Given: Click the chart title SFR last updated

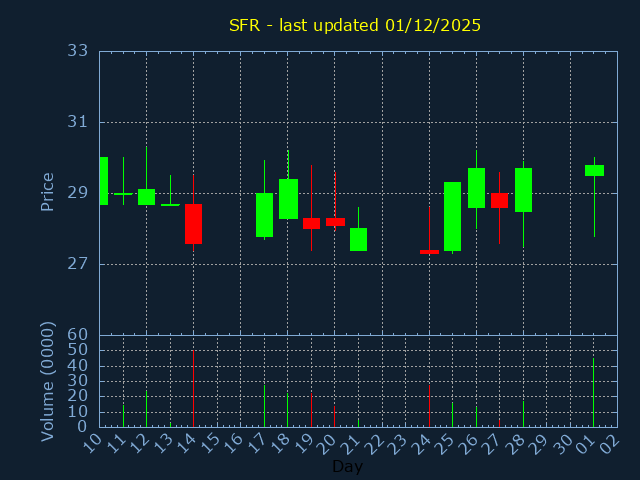Looking at the screenshot, I should point(355,25).
